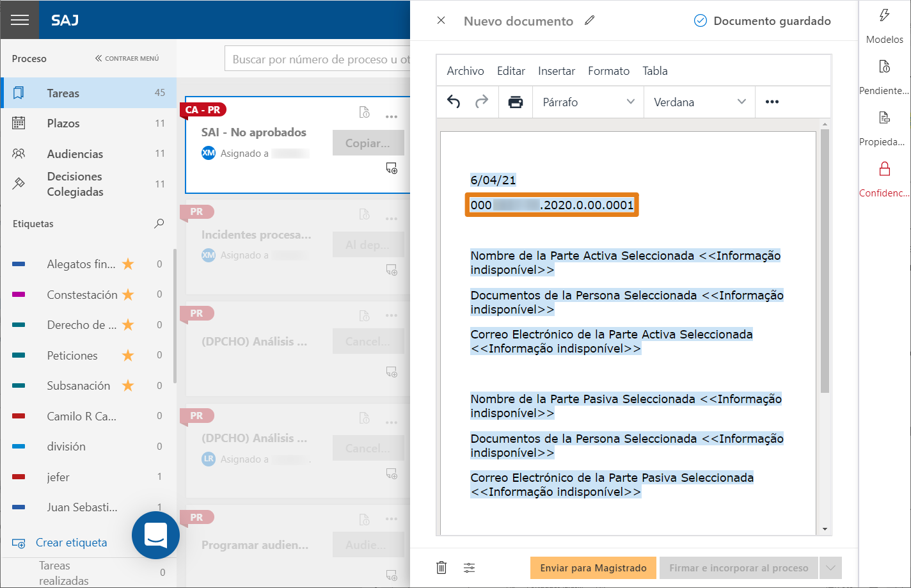Click the process number 2020.0.00.0001 text
The height and width of the screenshot is (588, 911).
click(551, 205)
